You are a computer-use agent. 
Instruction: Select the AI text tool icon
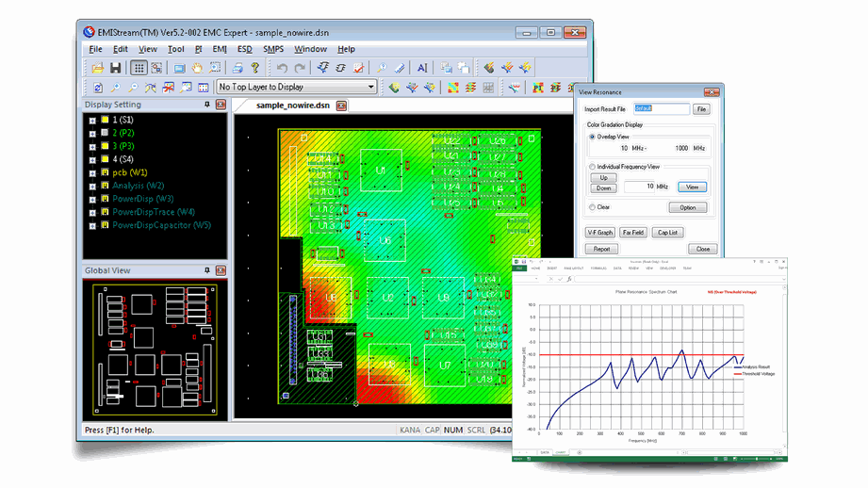point(422,68)
